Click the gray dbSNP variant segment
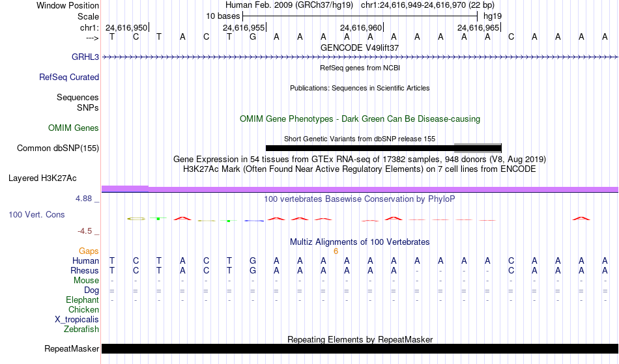This screenshot has width=619, height=364. click(478, 148)
